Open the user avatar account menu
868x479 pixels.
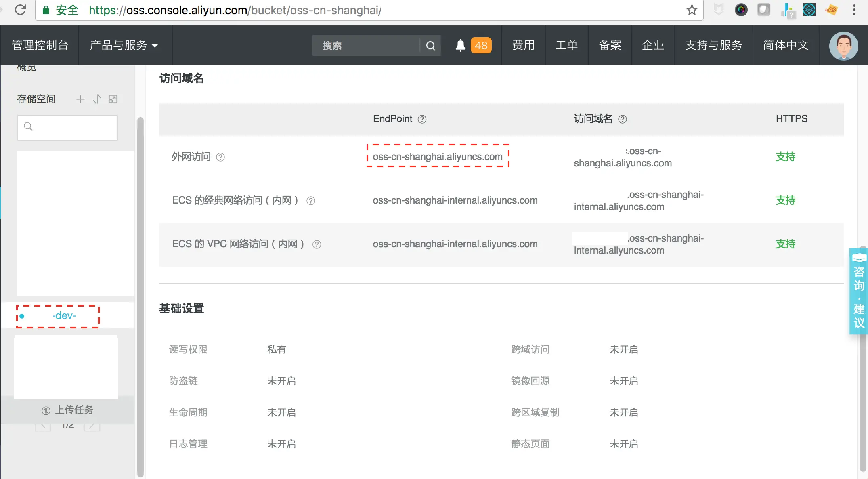click(843, 46)
